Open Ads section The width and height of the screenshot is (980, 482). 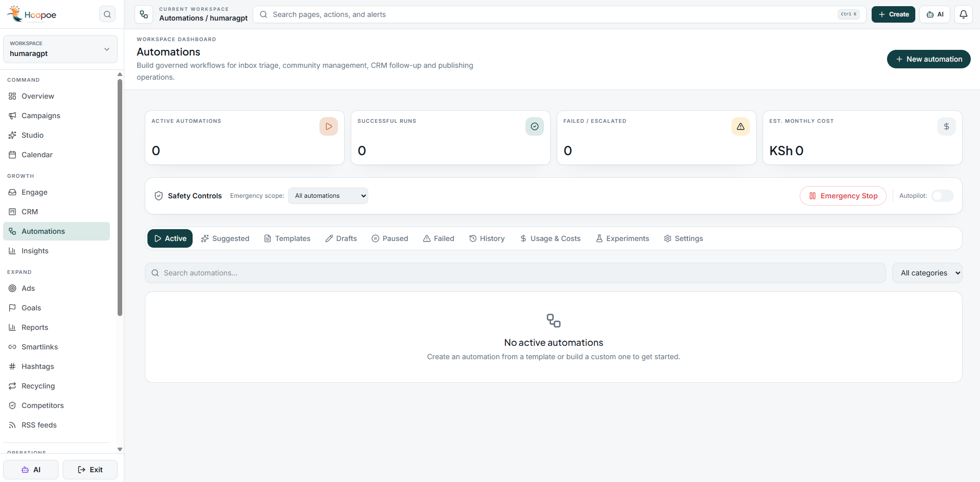click(x=56, y=288)
